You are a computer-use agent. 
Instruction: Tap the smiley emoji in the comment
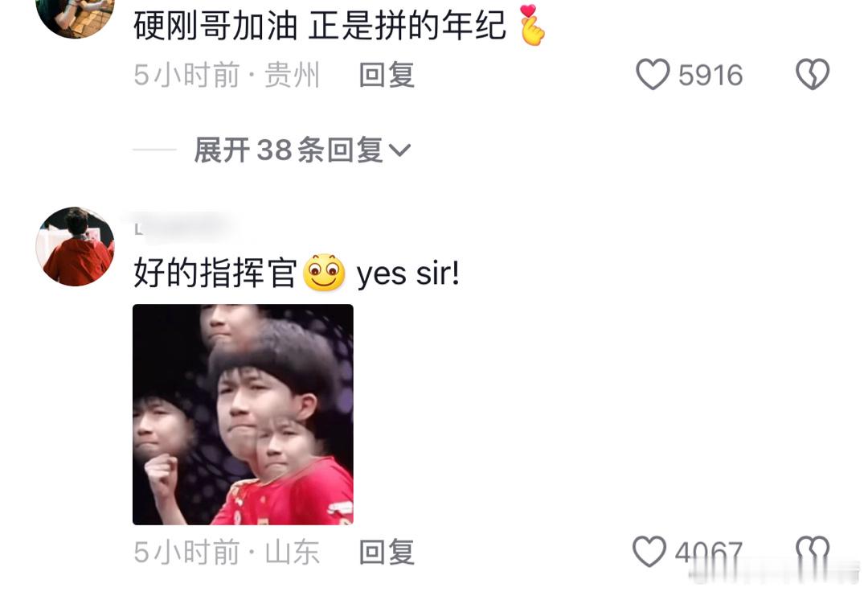click(325, 273)
